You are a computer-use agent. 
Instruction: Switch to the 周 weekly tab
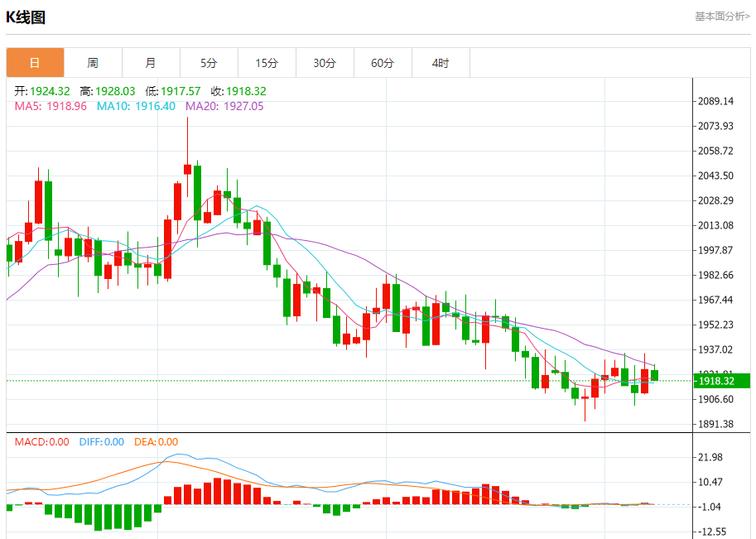coord(93,63)
